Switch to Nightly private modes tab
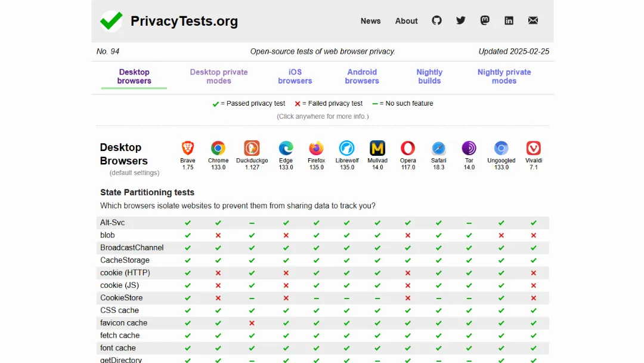 coord(504,76)
